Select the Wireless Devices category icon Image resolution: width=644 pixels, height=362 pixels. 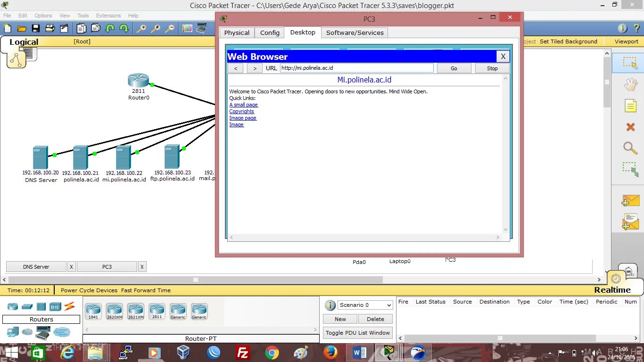point(56,307)
